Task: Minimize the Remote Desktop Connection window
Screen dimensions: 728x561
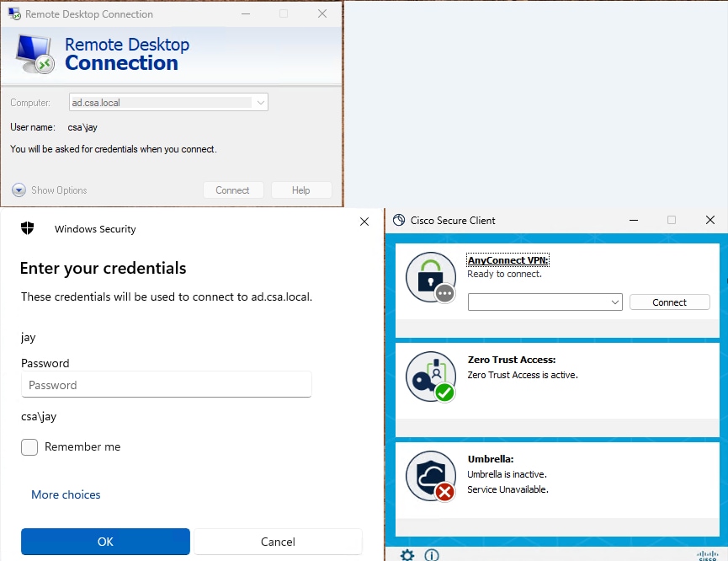Action: pos(246,14)
